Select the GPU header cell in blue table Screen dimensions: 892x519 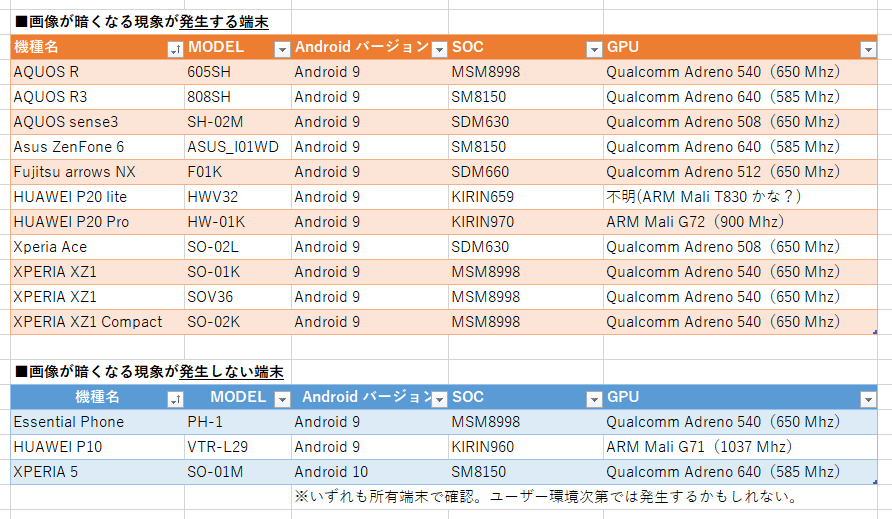coord(740,397)
